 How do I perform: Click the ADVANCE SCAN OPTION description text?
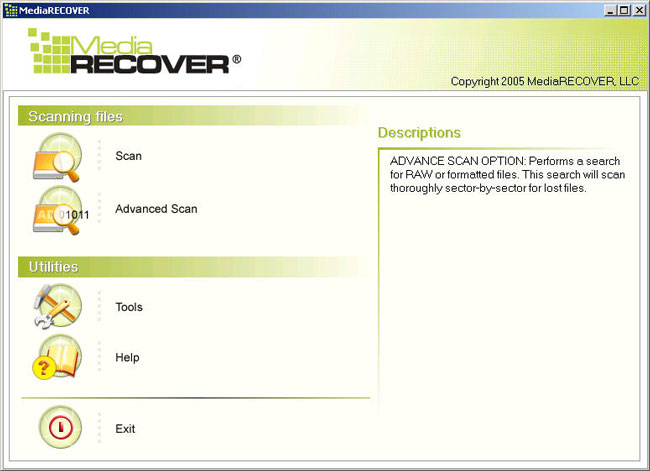(x=507, y=175)
